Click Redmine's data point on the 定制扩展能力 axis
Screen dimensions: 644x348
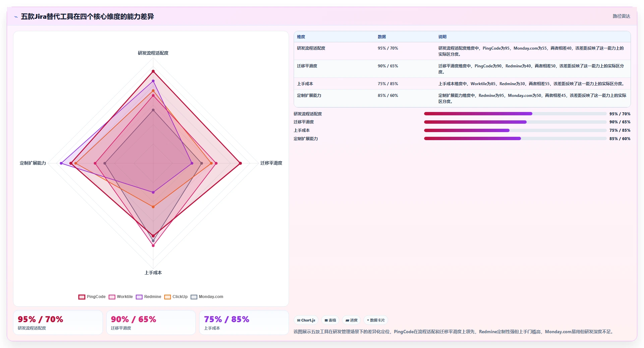tap(61, 163)
